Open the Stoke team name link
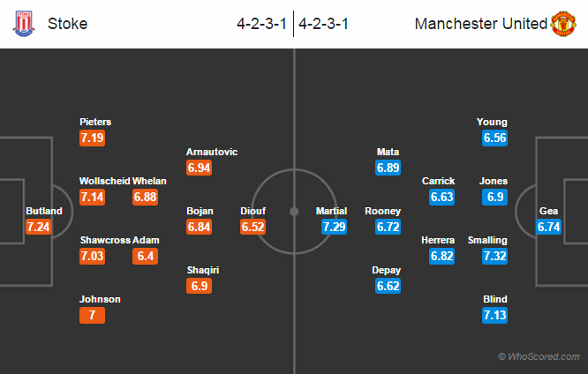588x374 pixels. click(x=68, y=24)
